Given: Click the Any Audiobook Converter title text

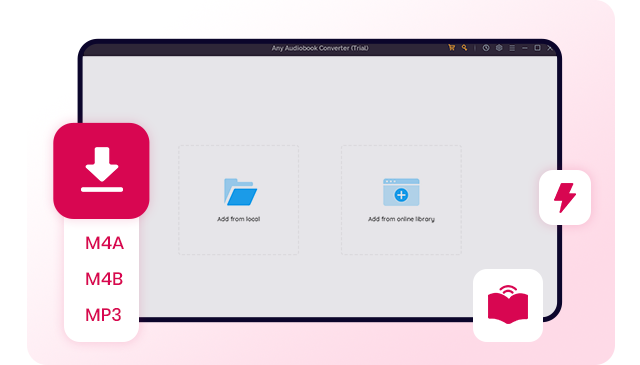Looking at the screenshot, I should click(x=320, y=48).
